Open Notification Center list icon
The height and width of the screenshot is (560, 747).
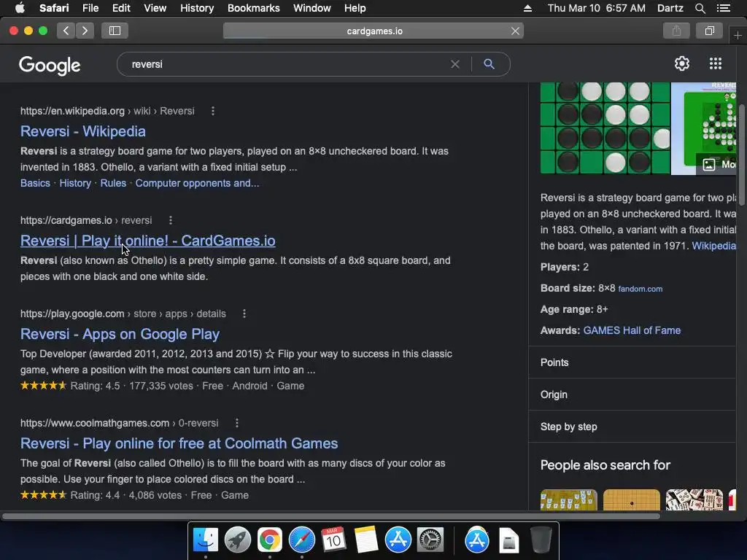[723, 8]
